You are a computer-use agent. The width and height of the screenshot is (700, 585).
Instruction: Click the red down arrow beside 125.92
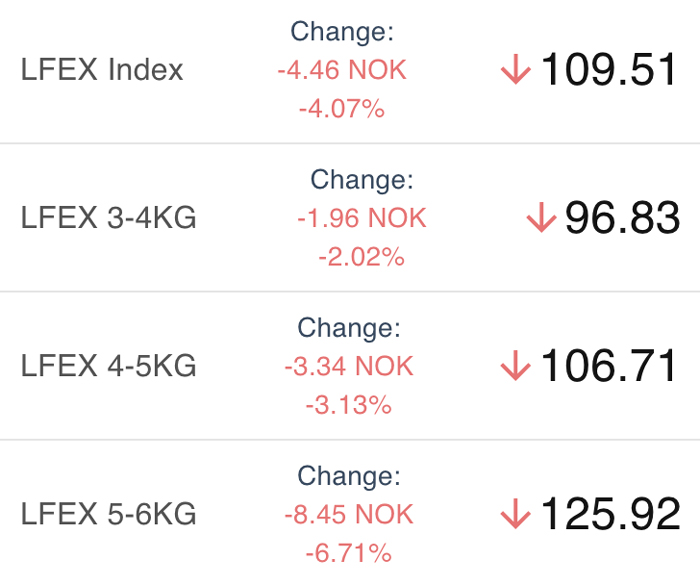(x=516, y=514)
